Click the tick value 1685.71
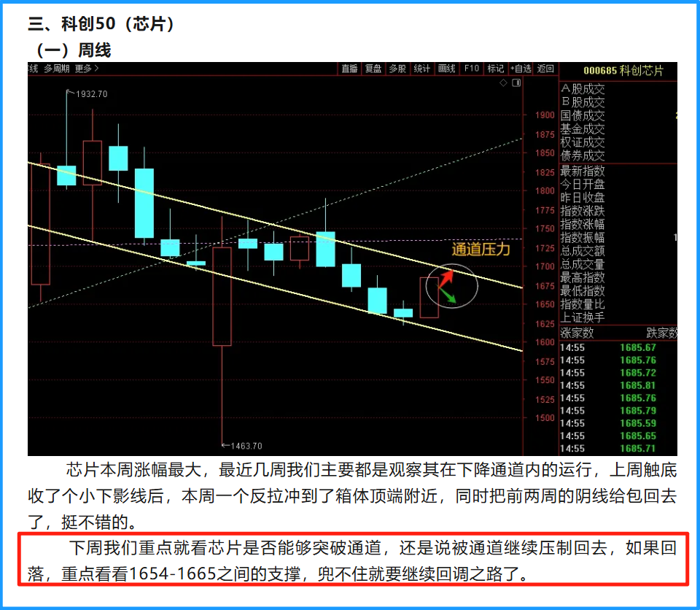The height and width of the screenshot is (610, 700). point(638,448)
